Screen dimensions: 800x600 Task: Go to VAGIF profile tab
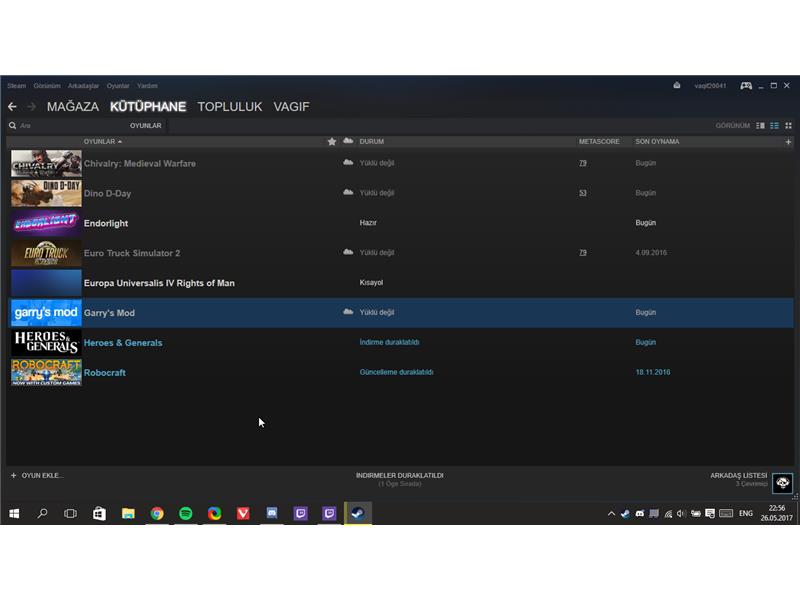pos(291,107)
